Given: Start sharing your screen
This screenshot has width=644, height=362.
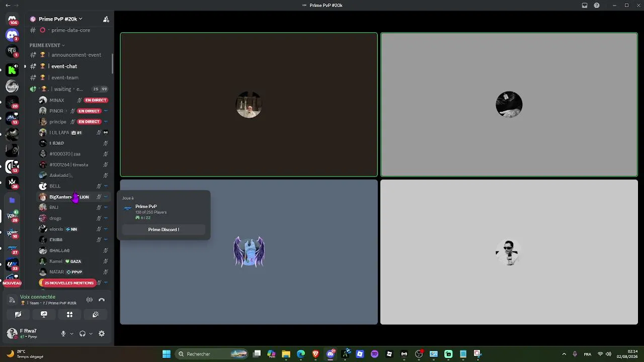Looking at the screenshot, I should [x=44, y=314].
